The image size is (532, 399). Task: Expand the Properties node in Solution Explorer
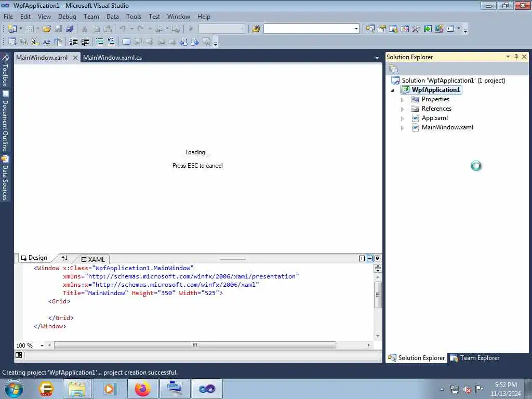403,100
